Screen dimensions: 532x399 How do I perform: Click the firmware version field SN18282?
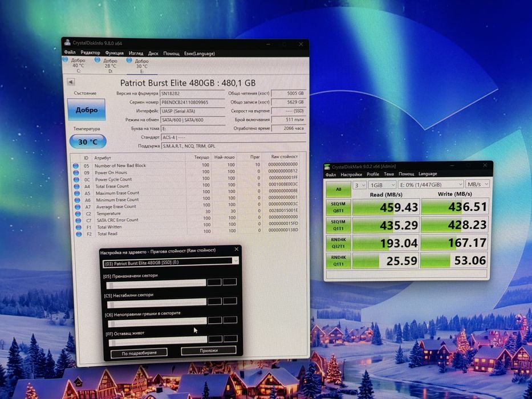[x=192, y=93]
